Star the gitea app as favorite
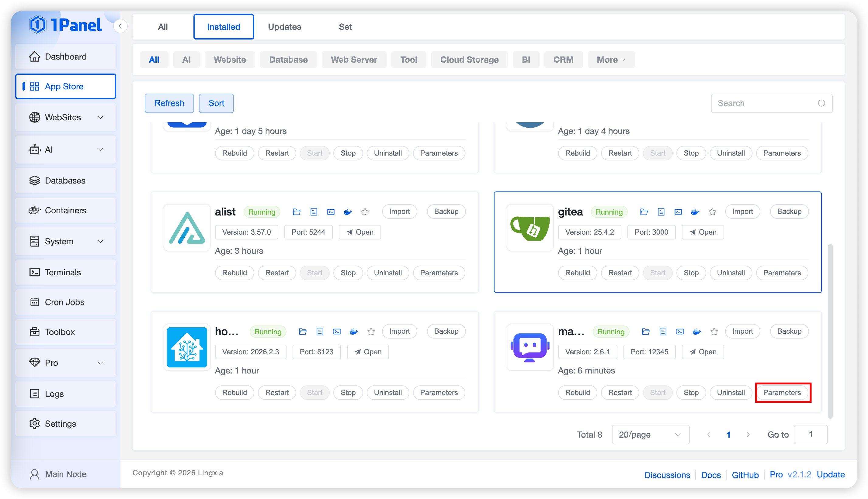Screen dimensions: 868x499 point(712,212)
